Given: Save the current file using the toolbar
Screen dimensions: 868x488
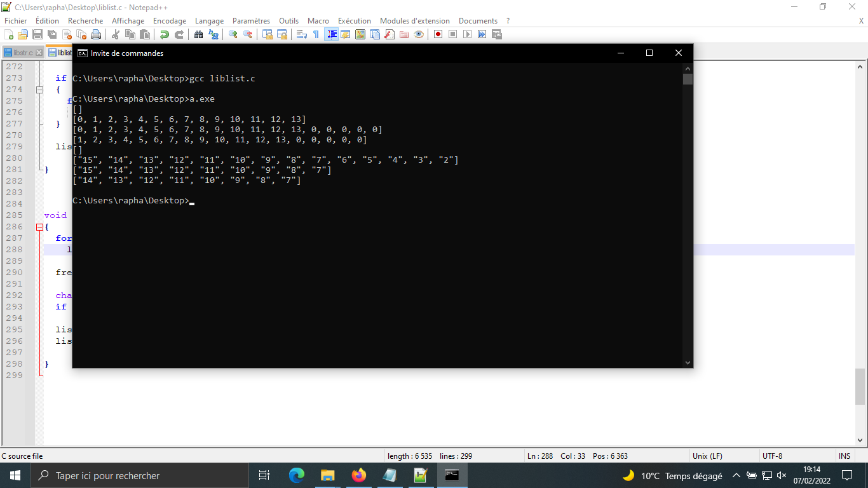Looking at the screenshot, I should 37,34.
